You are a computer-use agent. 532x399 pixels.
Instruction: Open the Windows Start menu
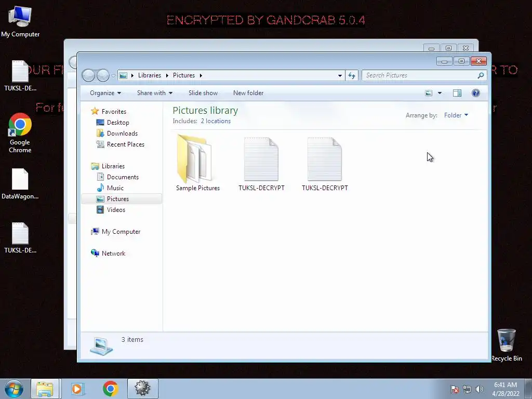pos(14,389)
